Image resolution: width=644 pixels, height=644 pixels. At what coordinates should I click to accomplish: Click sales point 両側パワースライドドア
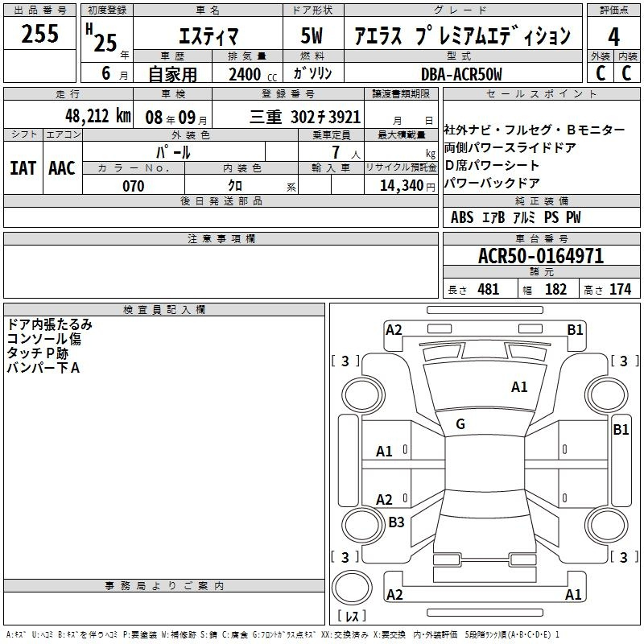coord(510,147)
